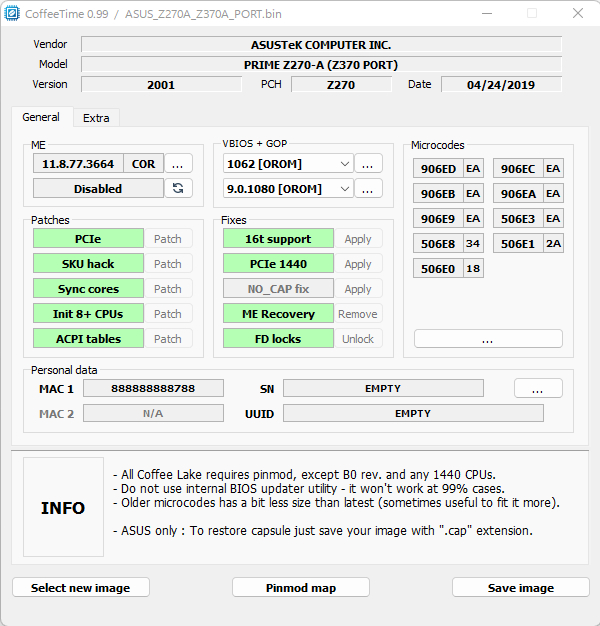Click Patch button next to SKU hack
The width and height of the screenshot is (600, 626).
168,264
